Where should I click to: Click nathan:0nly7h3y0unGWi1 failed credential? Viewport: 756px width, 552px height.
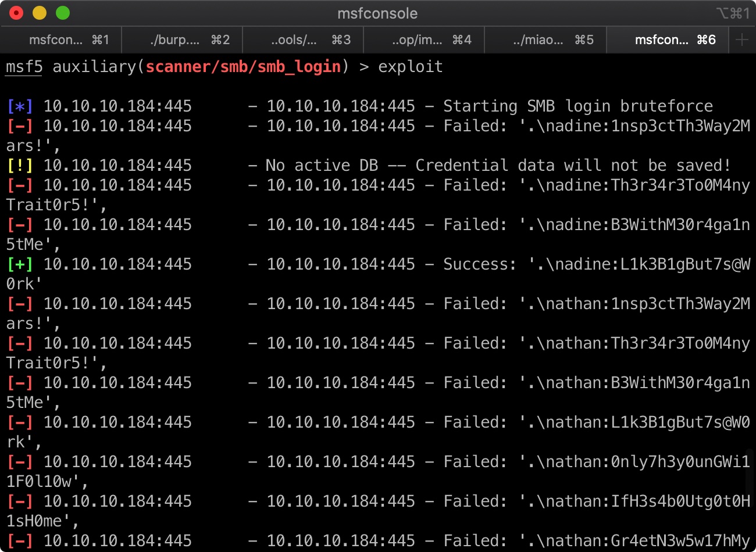tap(648, 462)
